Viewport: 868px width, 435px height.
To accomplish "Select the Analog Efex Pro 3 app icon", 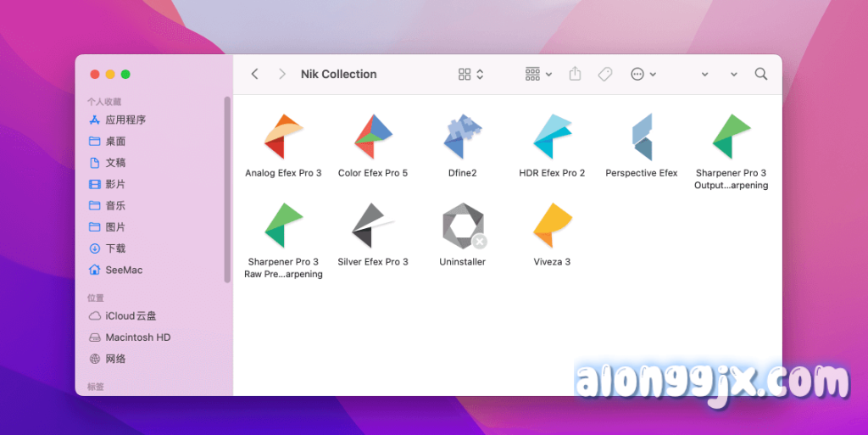I will point(283,137).
